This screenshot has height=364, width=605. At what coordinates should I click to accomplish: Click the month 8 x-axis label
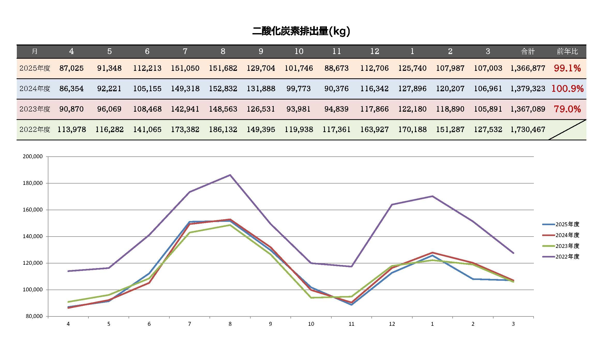(x=230, y=324)
